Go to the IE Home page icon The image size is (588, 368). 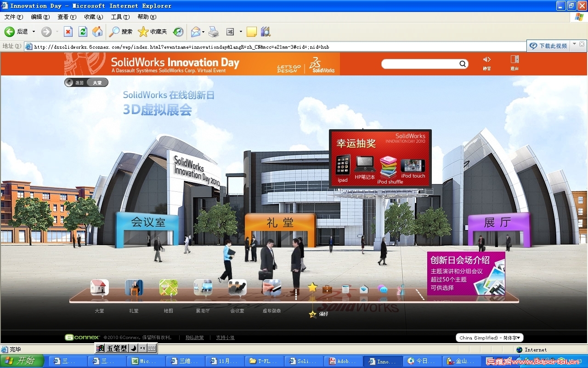(x=97, y=32)
